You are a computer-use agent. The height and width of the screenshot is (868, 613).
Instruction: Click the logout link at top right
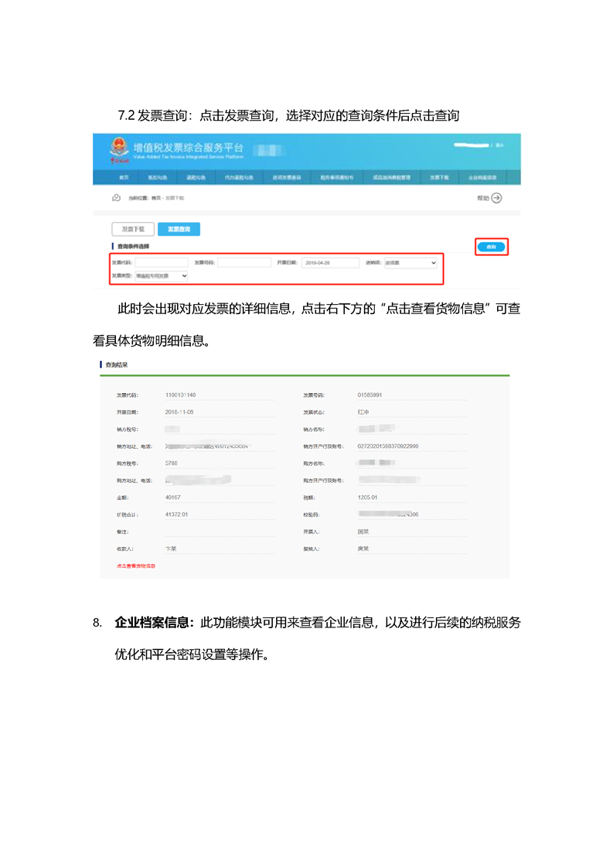click(499, 145)
